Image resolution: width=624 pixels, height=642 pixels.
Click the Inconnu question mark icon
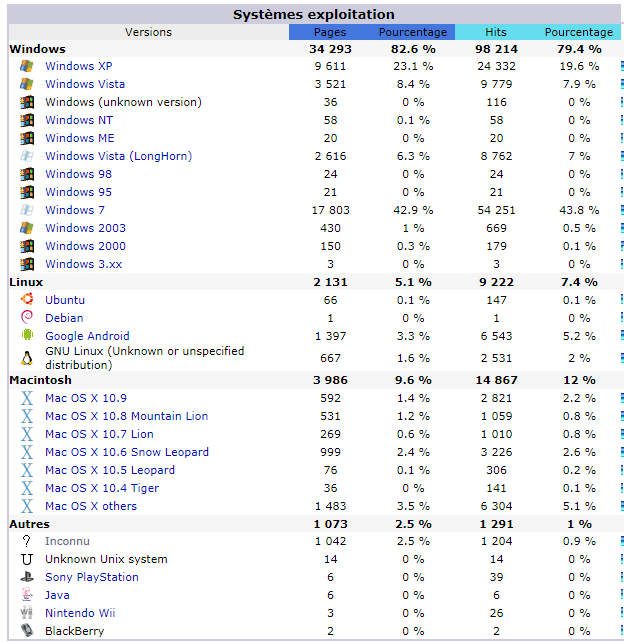(x=27, y=541)
